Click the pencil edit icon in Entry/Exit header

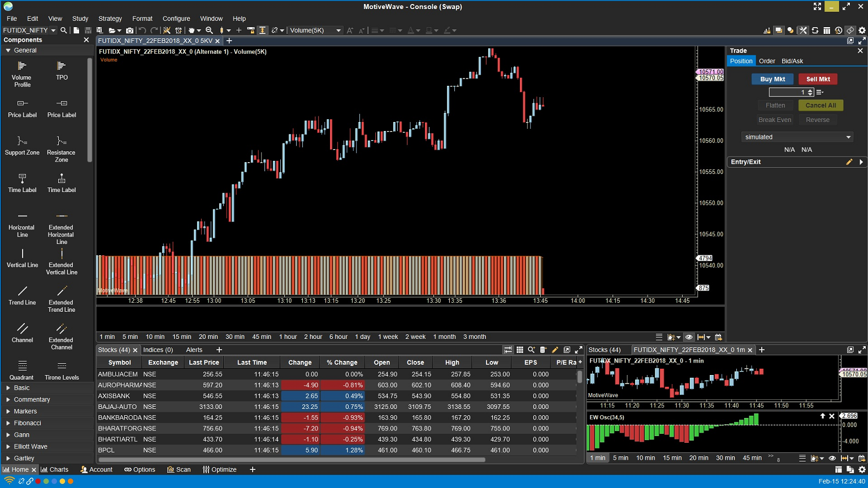pos(849,162)
